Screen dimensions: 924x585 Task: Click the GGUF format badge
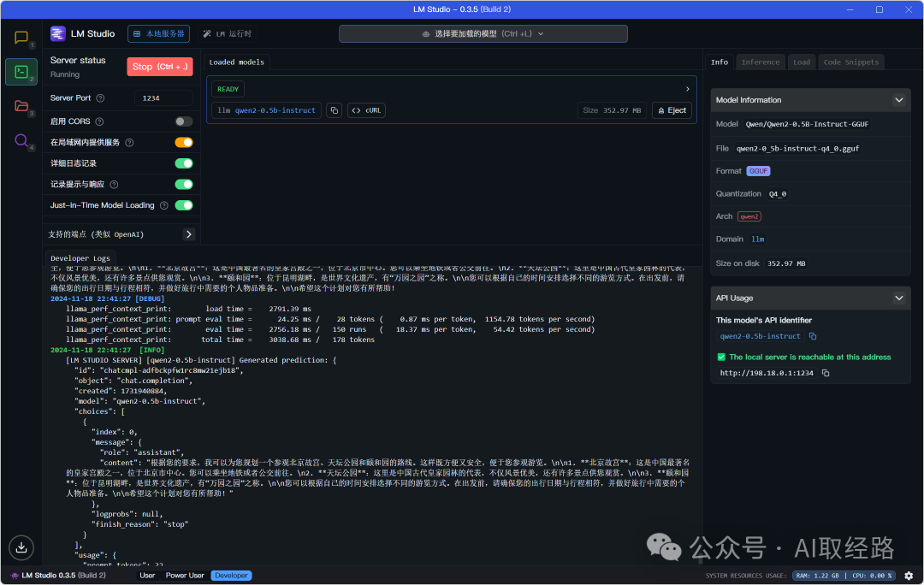[x=758, y=171]
